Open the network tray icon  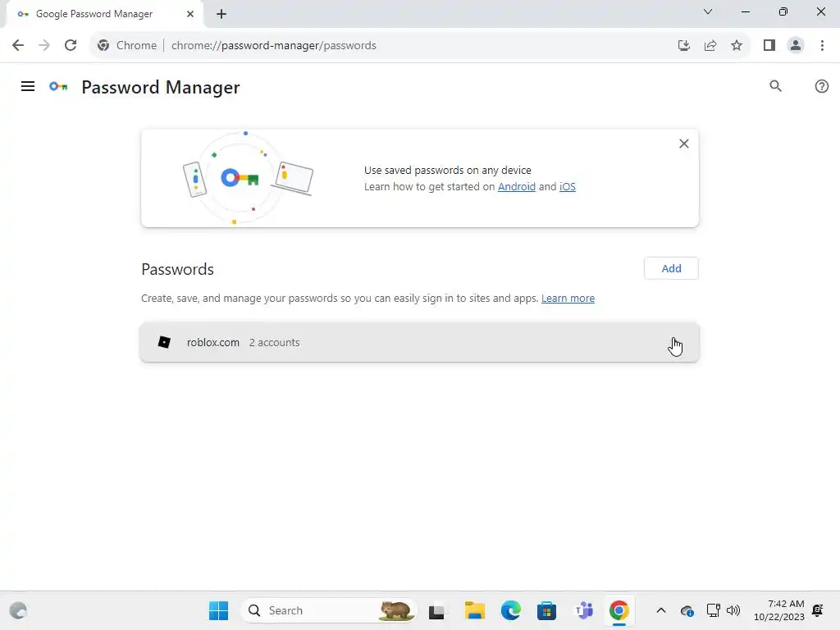(713, 610)
